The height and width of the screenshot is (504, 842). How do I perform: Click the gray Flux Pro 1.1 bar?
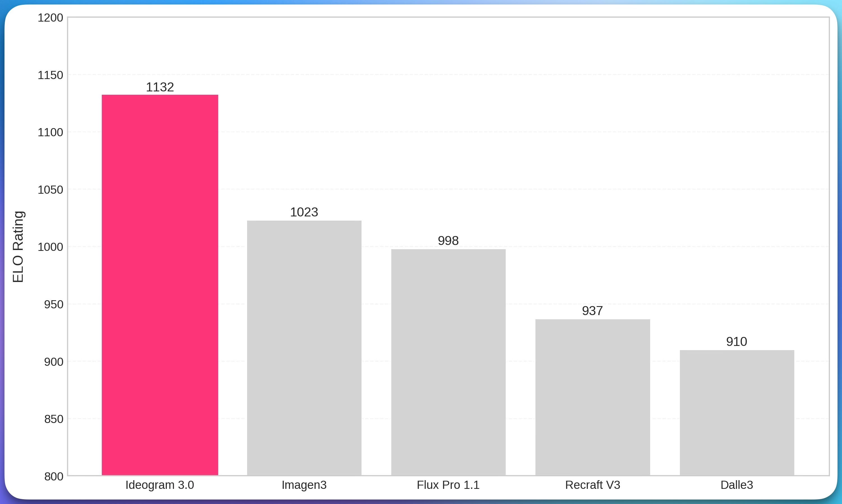[x=448, y=362]
